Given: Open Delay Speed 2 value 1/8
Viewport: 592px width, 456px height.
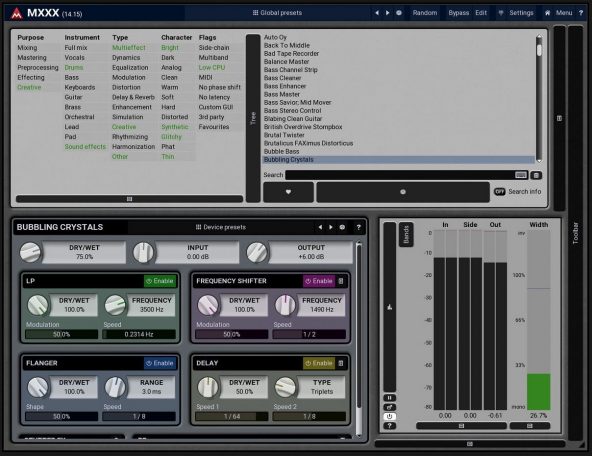Looking at the screenshot, I should pyautogui.click(x=309, y=417).
